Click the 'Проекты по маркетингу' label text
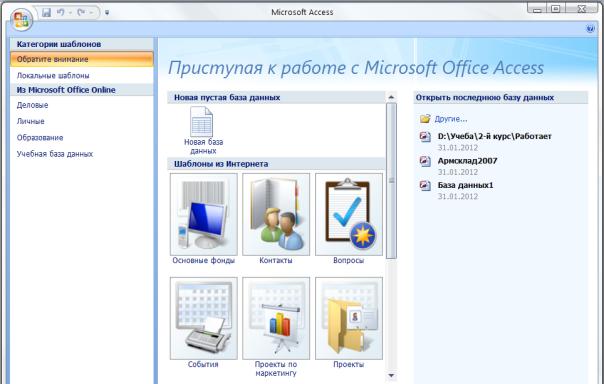Viewport: 604px width, 384px height. (276, 369)
